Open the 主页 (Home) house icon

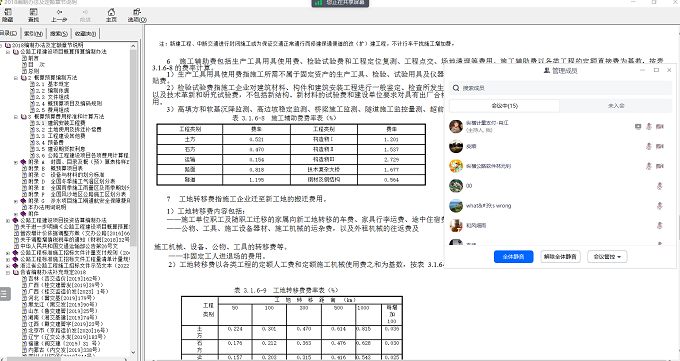point(111,12)
